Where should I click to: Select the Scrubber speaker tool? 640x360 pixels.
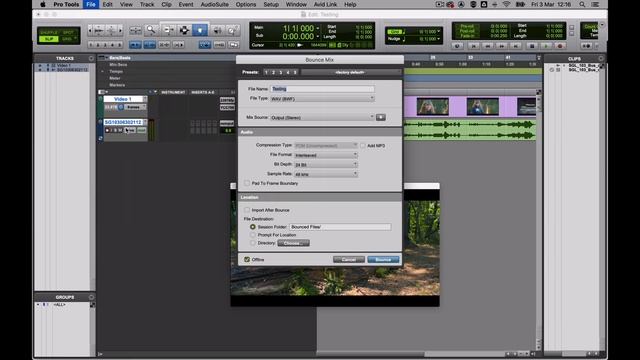[217, 30]
